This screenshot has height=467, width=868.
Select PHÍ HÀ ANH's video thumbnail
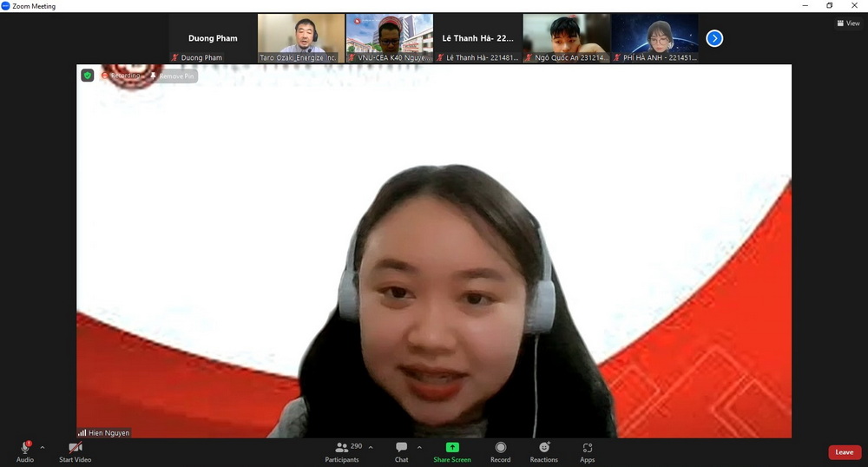pos(655,38)
